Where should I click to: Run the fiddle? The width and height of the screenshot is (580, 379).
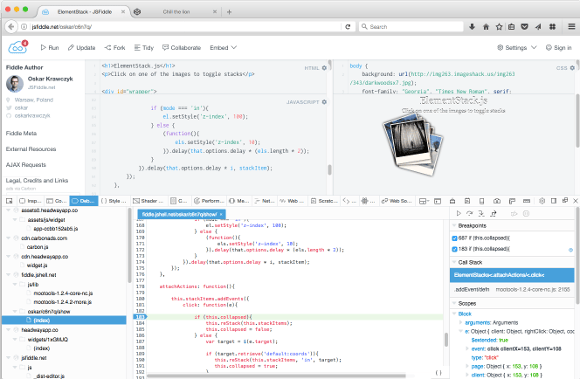click(50, 48)
